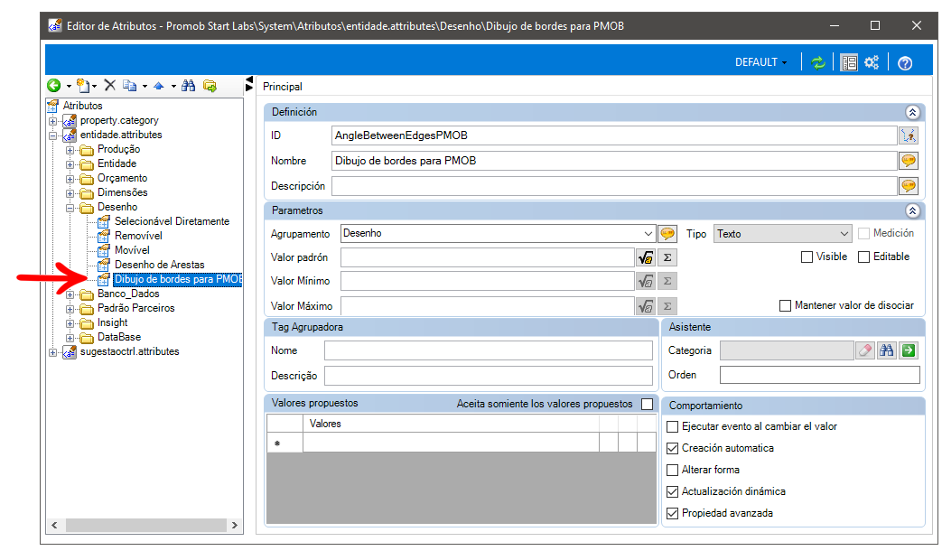The width and height of the screenshot is (942, 560).
Task: Switch to the Principal tab
Action: [283, 87]
